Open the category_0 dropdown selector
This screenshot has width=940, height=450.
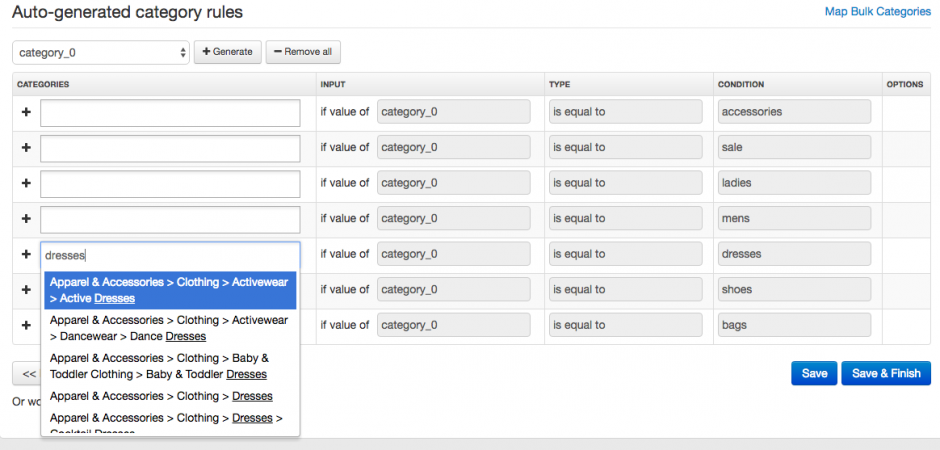tap(100, 51)
